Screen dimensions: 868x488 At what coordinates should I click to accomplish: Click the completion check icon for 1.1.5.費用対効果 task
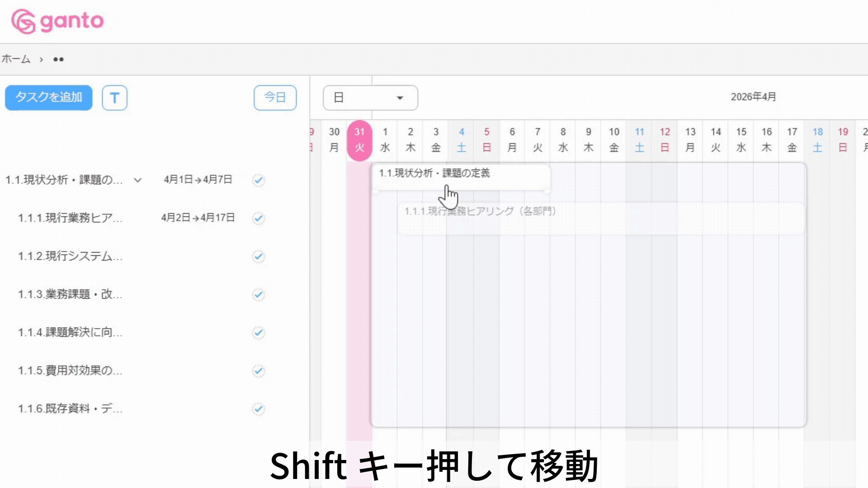[258, 371]
